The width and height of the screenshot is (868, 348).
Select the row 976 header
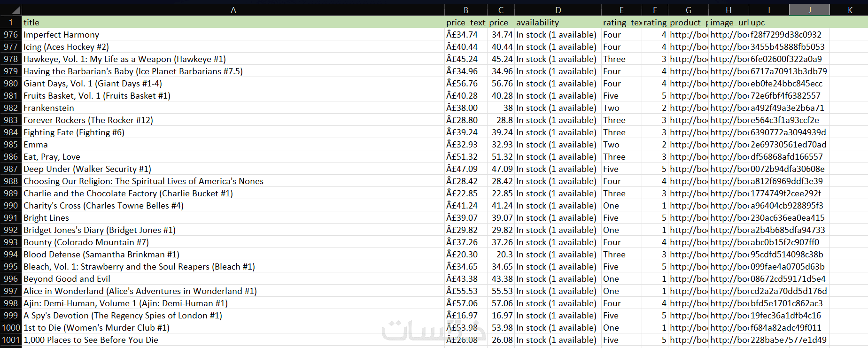click(x=10, y=35)
